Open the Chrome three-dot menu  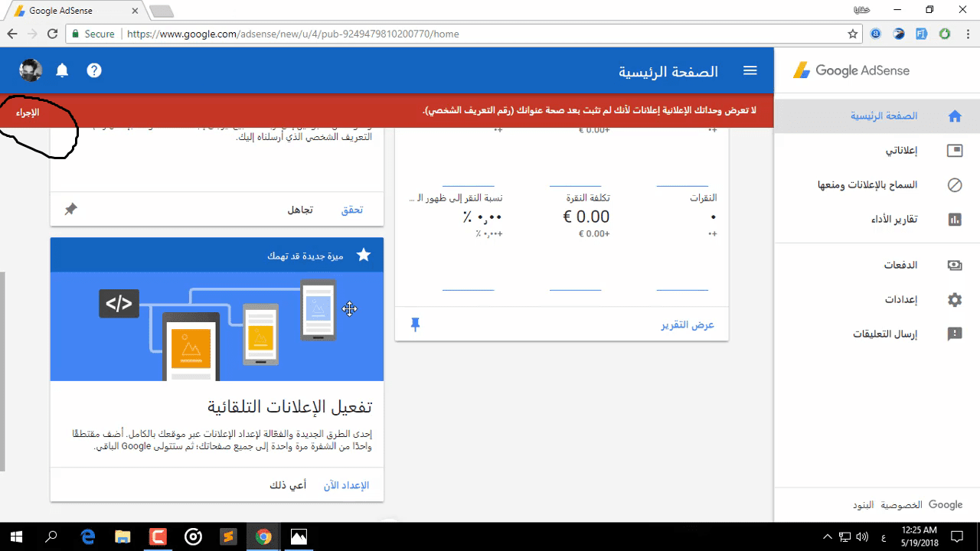pyautogui.click(x=968, y=34)
